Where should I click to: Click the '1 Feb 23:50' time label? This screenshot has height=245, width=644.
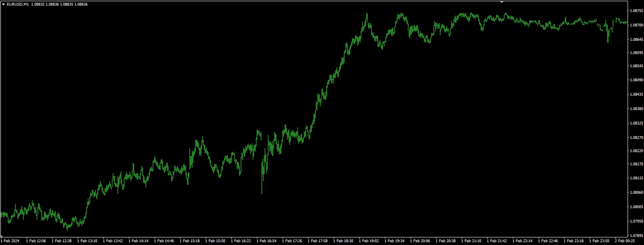pos(599,241)
